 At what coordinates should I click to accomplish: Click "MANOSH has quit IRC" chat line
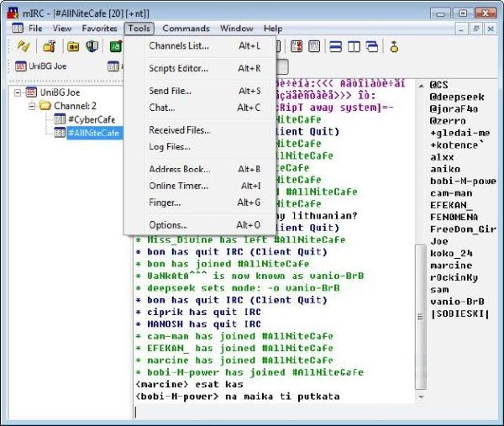click(x=198, y=324)
